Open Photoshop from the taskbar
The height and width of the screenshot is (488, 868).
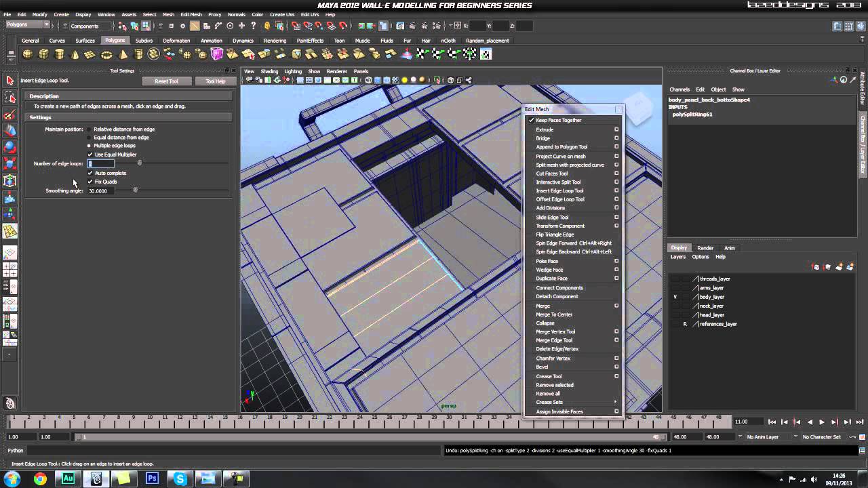[152, 479]
